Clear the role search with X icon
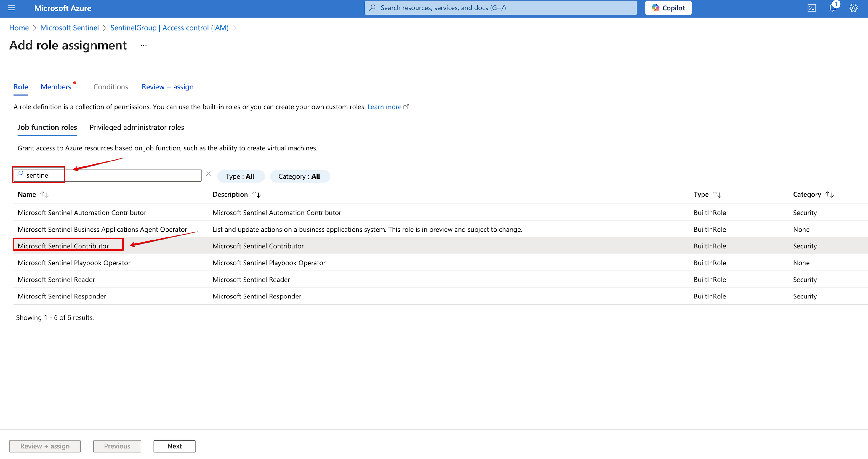 tap(209, 174)
